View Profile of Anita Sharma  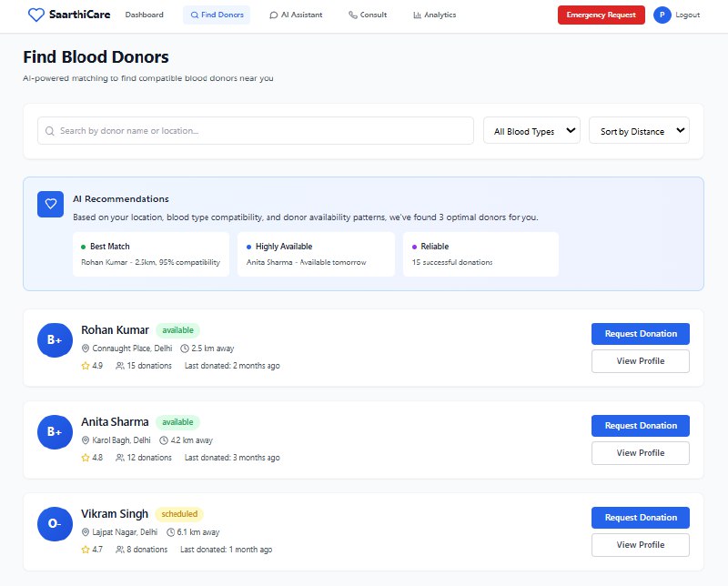coord(641,453)
